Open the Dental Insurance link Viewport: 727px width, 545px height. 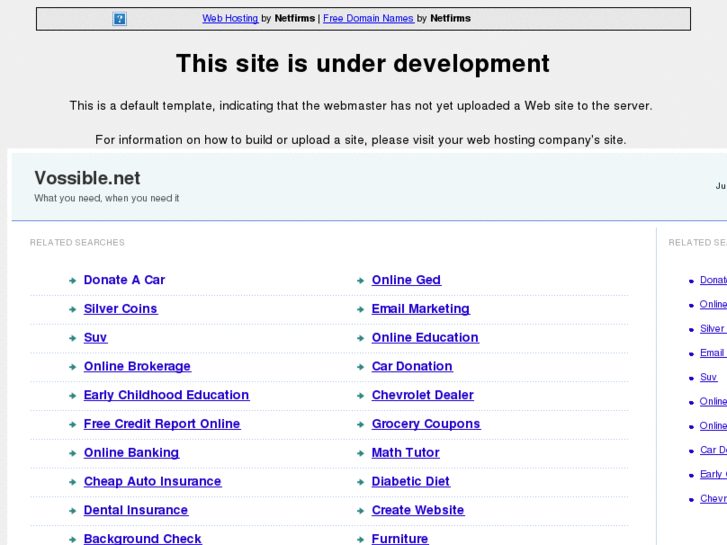click(x=136, y=510)
